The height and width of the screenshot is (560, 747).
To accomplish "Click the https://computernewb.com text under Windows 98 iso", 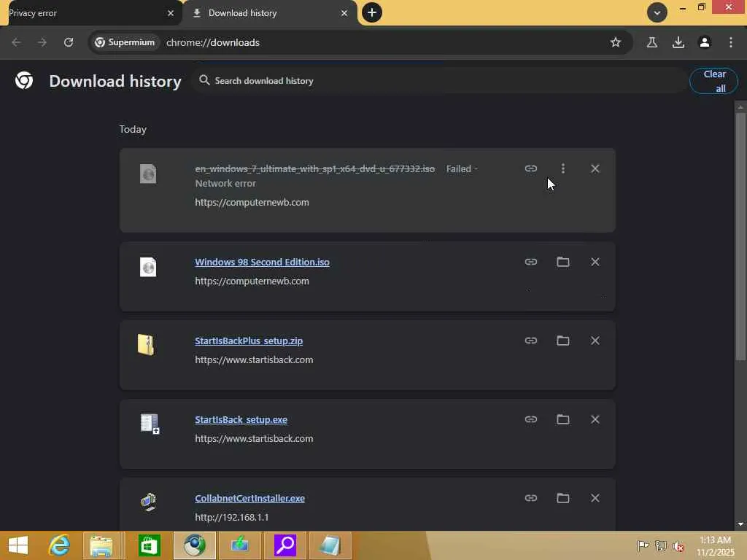I will point(252,281).
